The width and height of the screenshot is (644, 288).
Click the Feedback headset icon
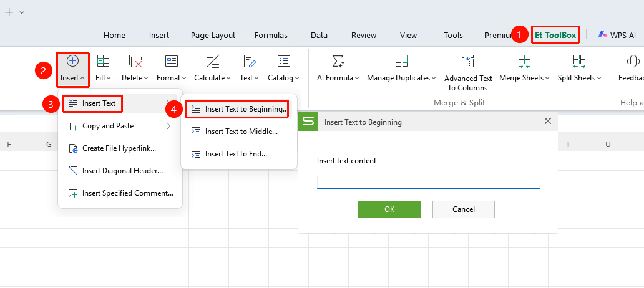pos(633,61)
